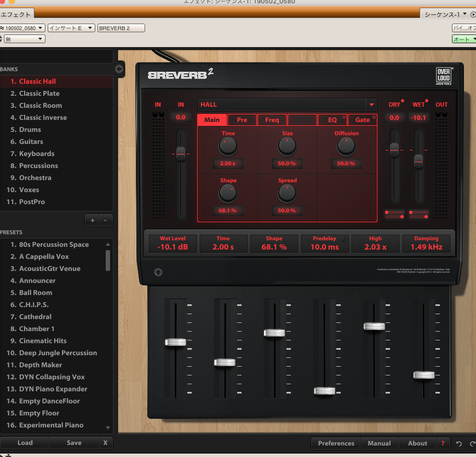Open the インサート E insert dropdown
The width and height of the screenshot is (476, 457).
(x=71, y=28)
